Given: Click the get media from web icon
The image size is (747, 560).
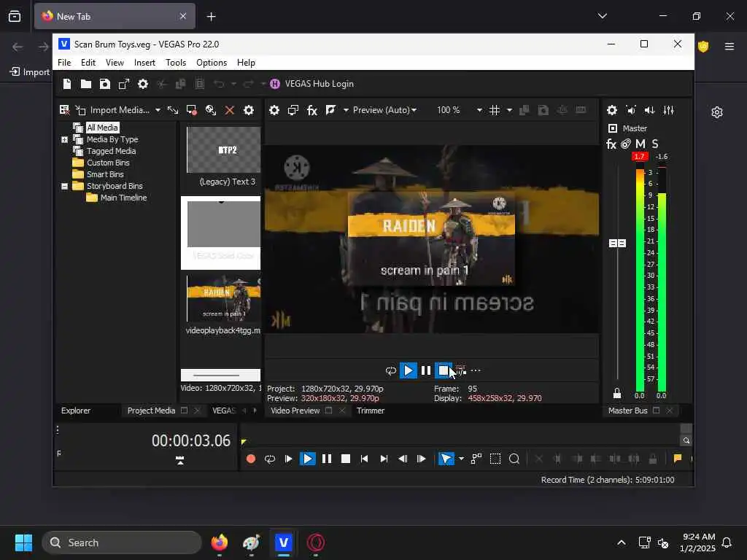Looking at the screenshot, I should click(211, 110).
